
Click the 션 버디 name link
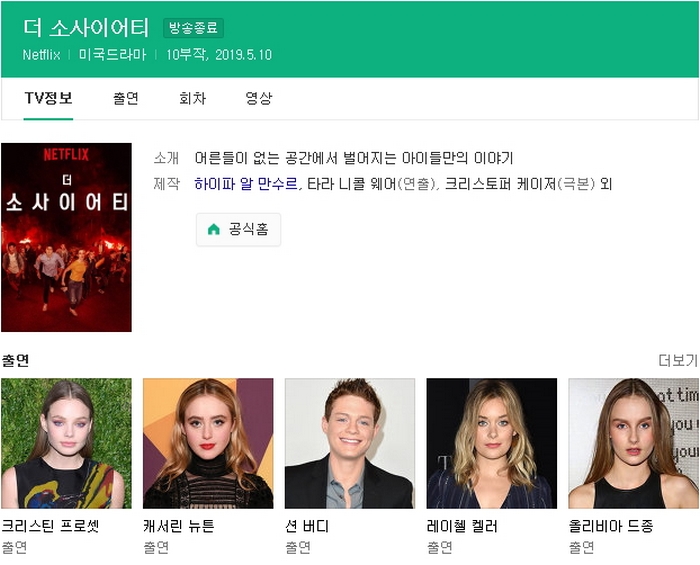click(x=306, y=526)
